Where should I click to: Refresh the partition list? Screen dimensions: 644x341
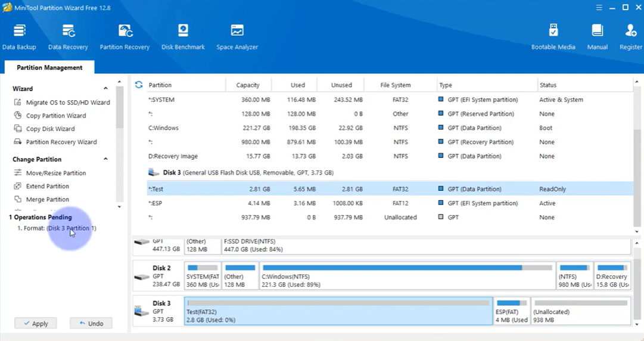tap(139, 85)
